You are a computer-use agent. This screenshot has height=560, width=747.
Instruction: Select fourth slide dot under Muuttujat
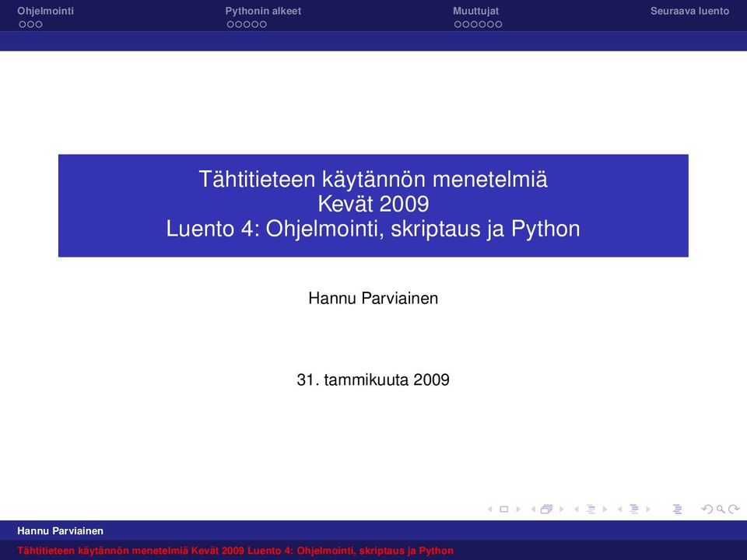click(x=482, y=24)
